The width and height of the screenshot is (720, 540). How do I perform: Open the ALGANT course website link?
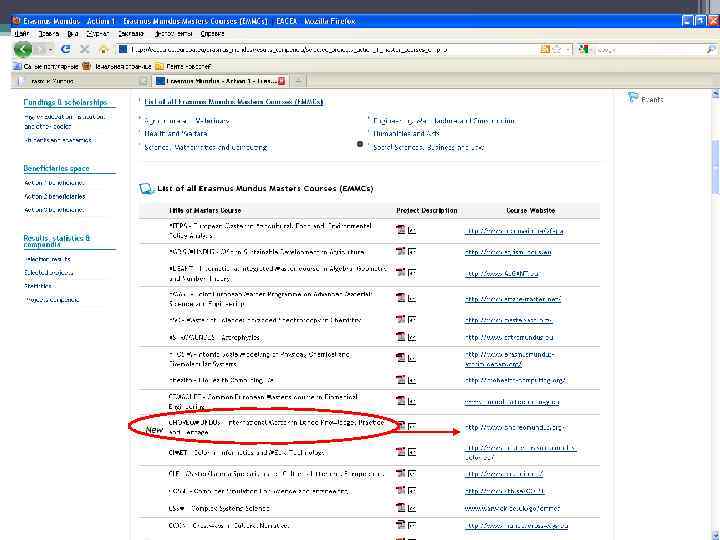[x=501, y=274]
